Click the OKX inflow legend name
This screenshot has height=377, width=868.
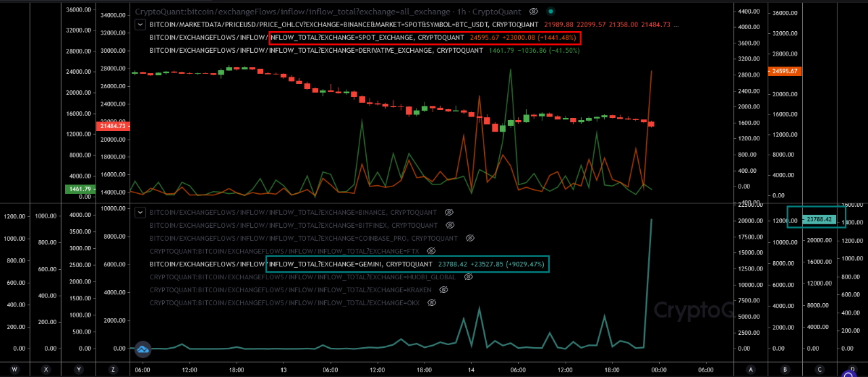click(x=285, y=302)
